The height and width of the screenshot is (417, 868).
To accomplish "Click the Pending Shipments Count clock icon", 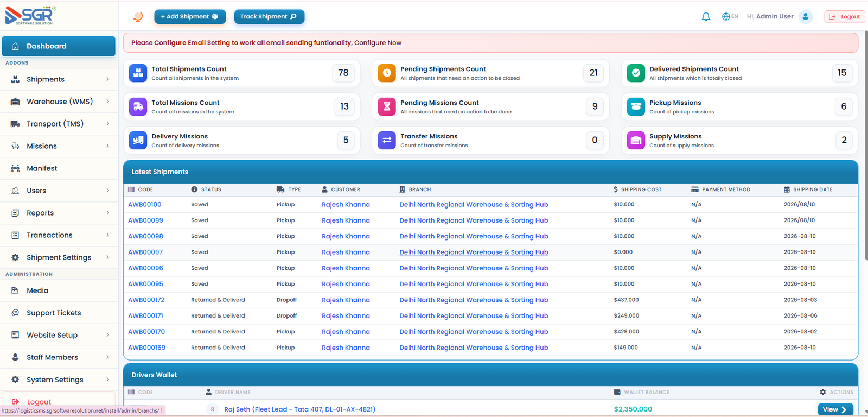I will click(x=387, y=73).
